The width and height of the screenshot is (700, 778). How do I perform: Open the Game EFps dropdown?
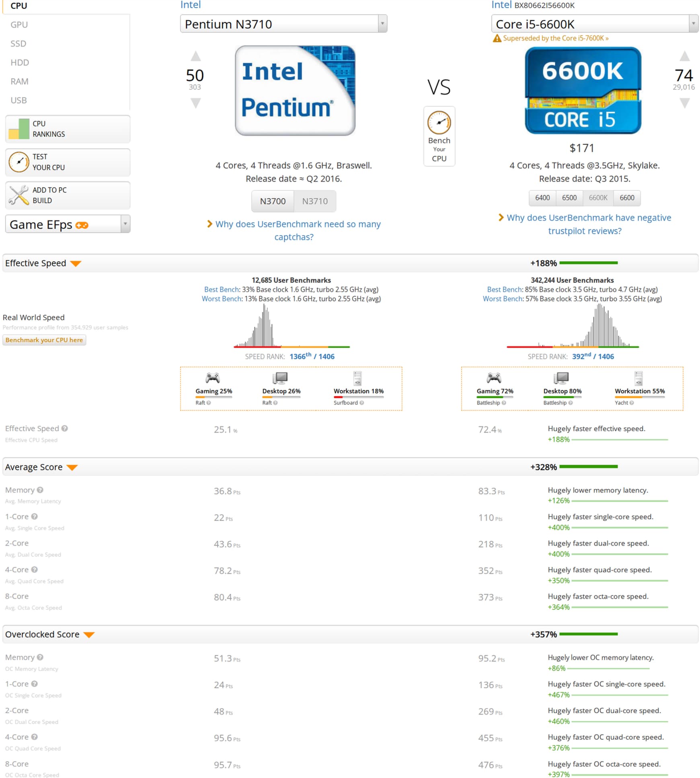coord(68,224)
